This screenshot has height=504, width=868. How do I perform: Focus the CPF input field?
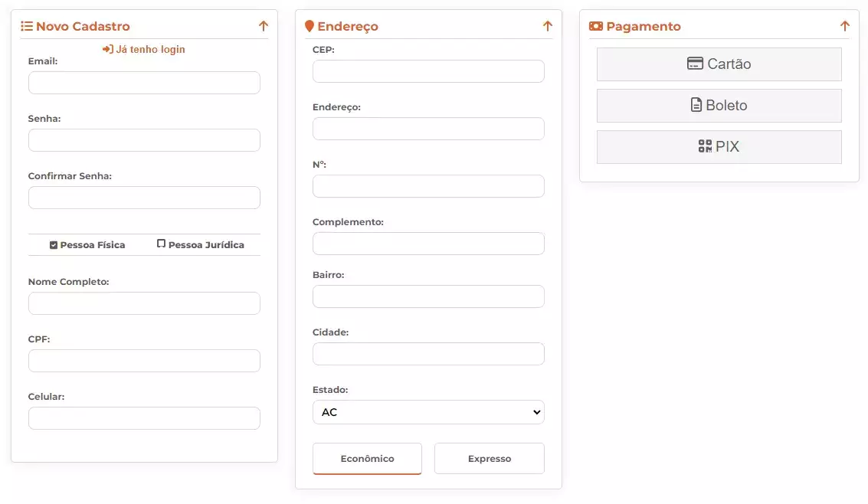(144, 361)
